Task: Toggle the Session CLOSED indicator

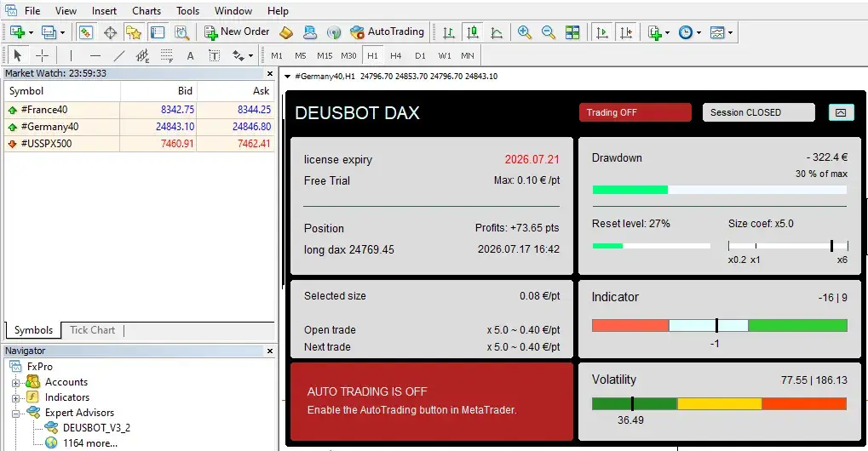Action: 758,112
